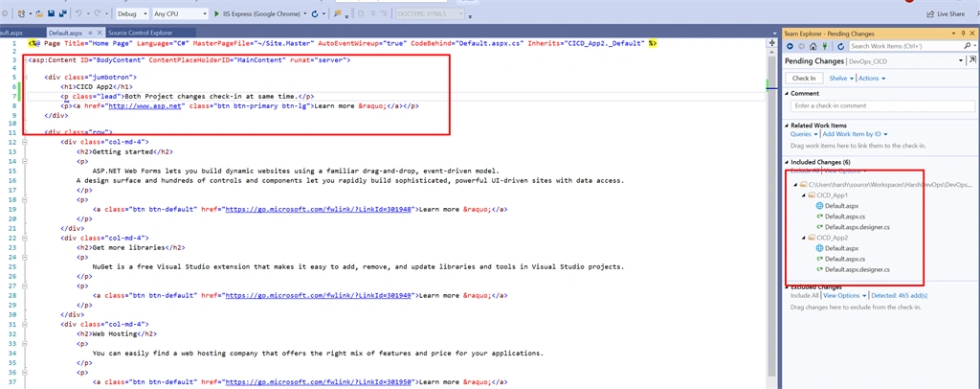
Task: Close the Team Explorer panel
Action: (x=972, y=34)
